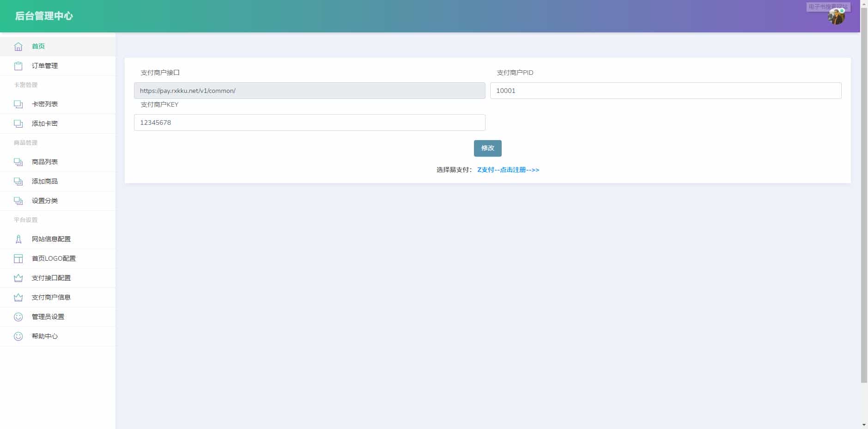
Task: Open 商品列表 menu item
Action: pyautogui.click(x=58, y=162)
